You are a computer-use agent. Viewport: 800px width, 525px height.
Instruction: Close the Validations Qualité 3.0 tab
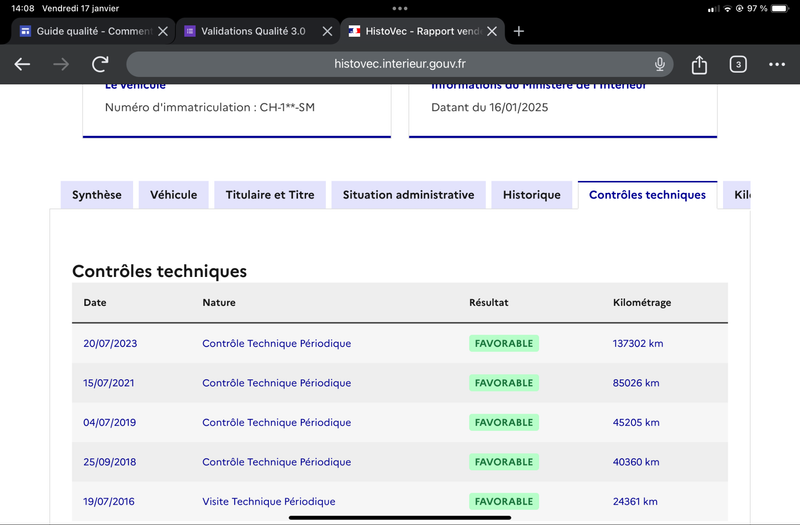coord(328,31)
